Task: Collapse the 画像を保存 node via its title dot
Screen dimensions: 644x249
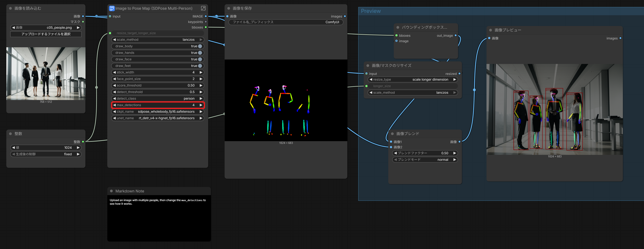Action: coord(229,8)
